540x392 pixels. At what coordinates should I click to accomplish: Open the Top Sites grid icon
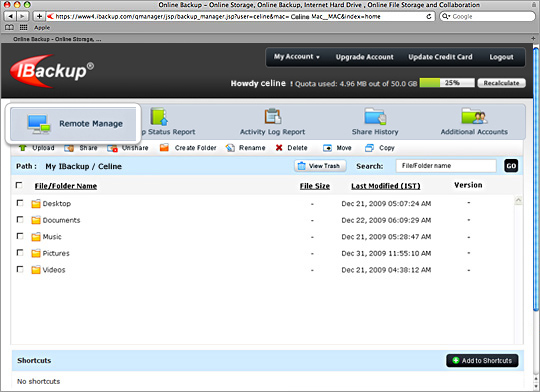click(x=23, y=28)
